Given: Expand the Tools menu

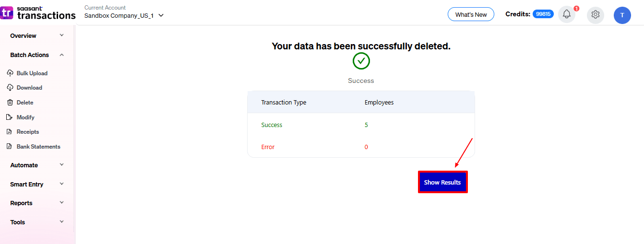Looking at the screenshot, I should 61,222.
